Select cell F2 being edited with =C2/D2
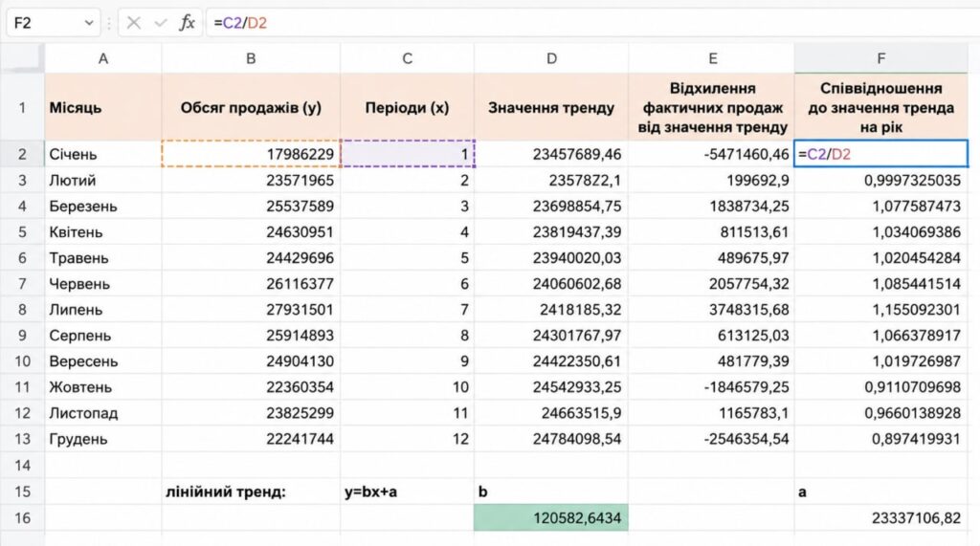980x546 pixels. [x=881, y=154]
